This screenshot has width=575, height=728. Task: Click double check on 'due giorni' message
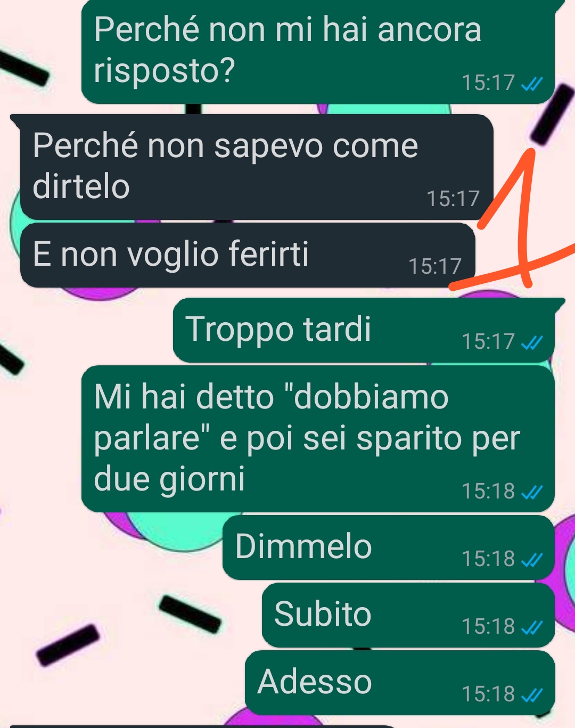pyautogui.click(x=532, y=492)
